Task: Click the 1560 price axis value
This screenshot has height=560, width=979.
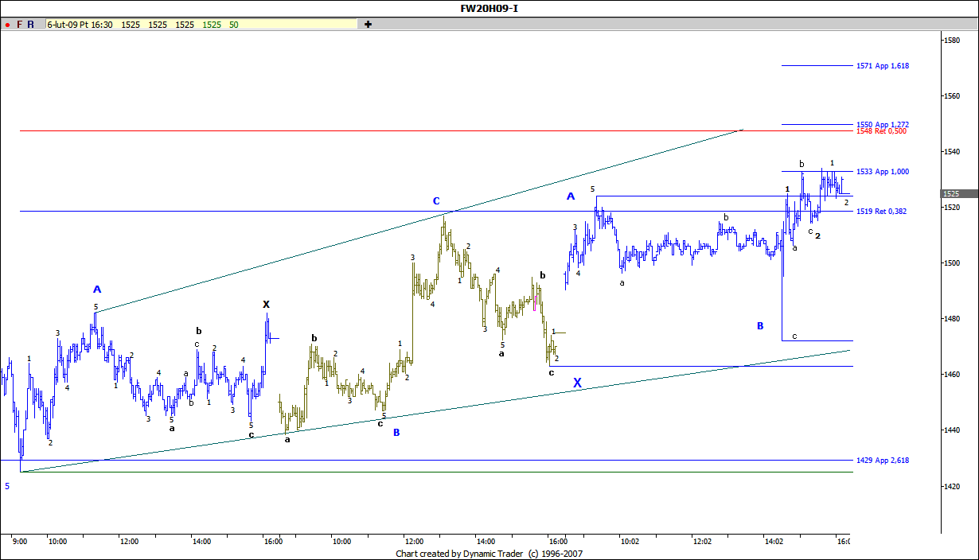Action: [953, 95]
